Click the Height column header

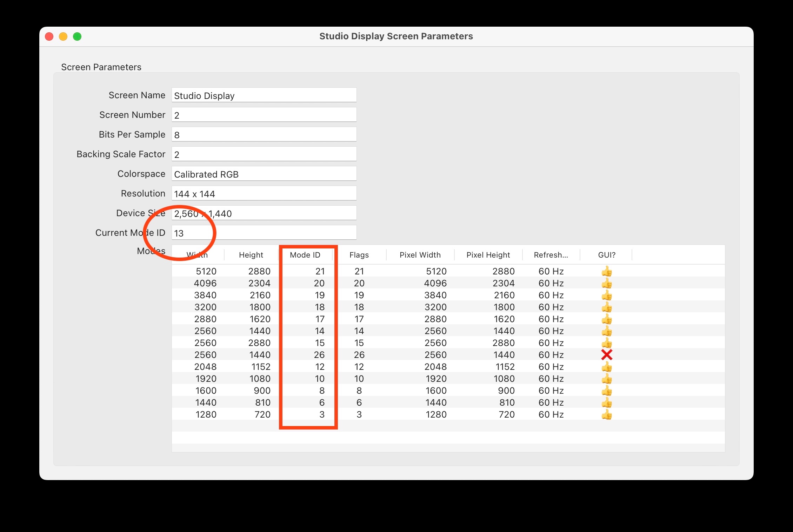[251, 255]
